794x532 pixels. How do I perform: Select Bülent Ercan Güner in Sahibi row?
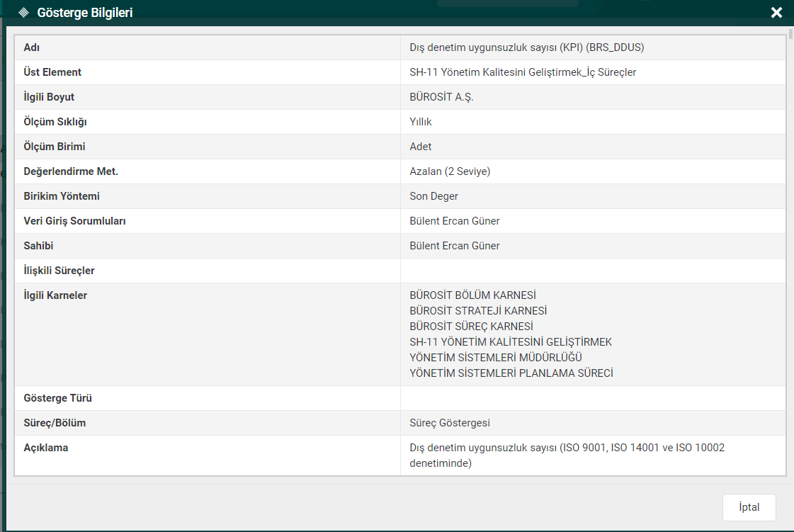click(x=454, y=247)
